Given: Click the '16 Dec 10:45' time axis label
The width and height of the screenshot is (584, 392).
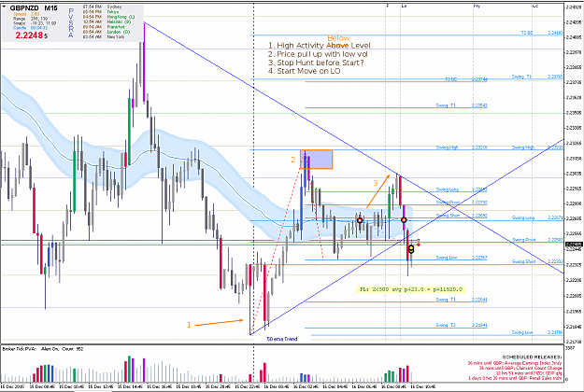Looking at the screenshot, I should coord(423,386).
